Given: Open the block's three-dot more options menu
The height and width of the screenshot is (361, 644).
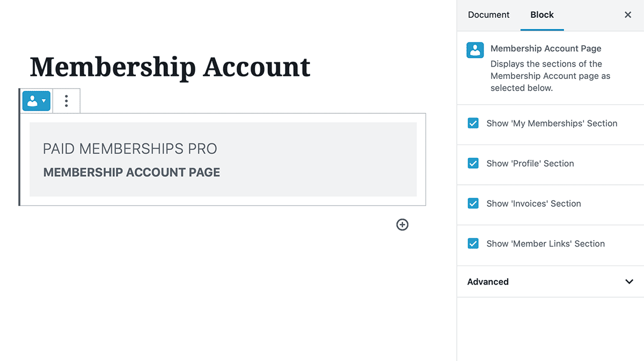Looking at the screenshot, I should point(67,101).
